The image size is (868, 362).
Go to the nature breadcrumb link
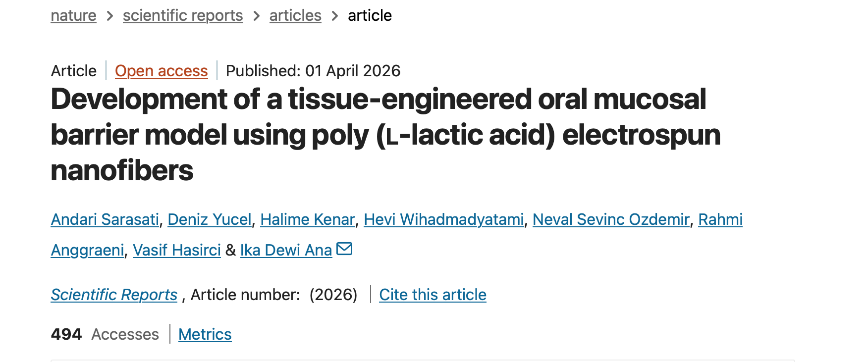[x=73, y=16]
